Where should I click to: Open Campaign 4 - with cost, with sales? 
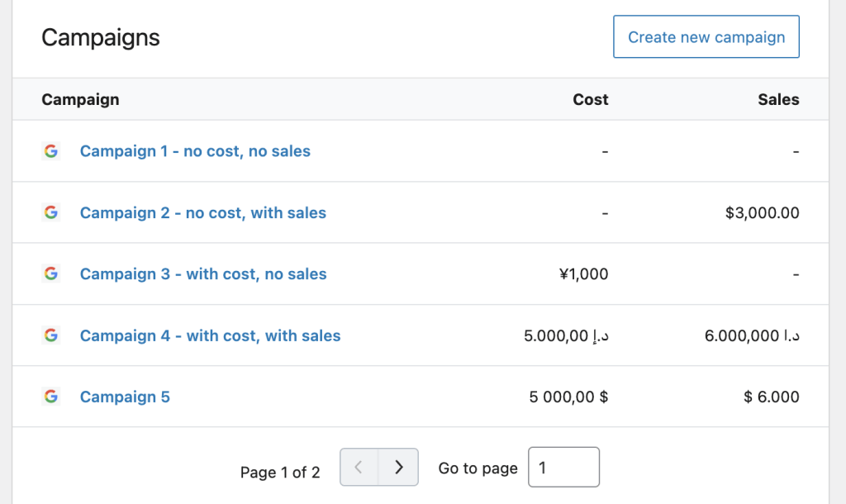click(x=210, y=335)
